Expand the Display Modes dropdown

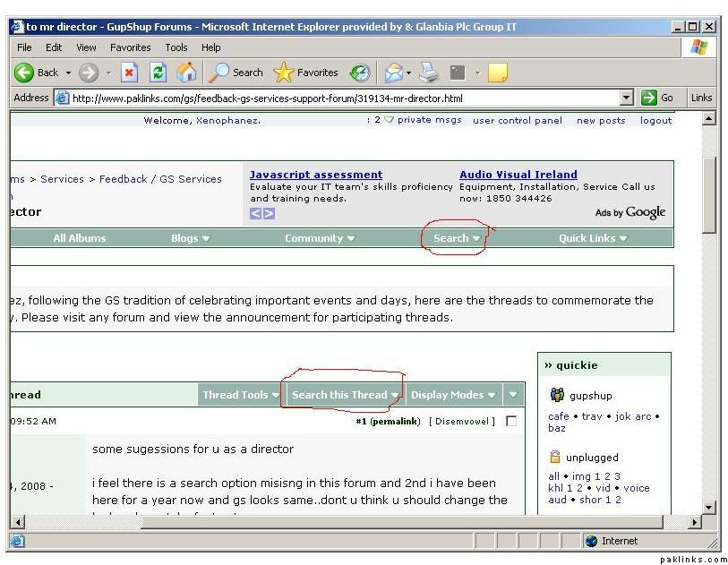(452, 395)
